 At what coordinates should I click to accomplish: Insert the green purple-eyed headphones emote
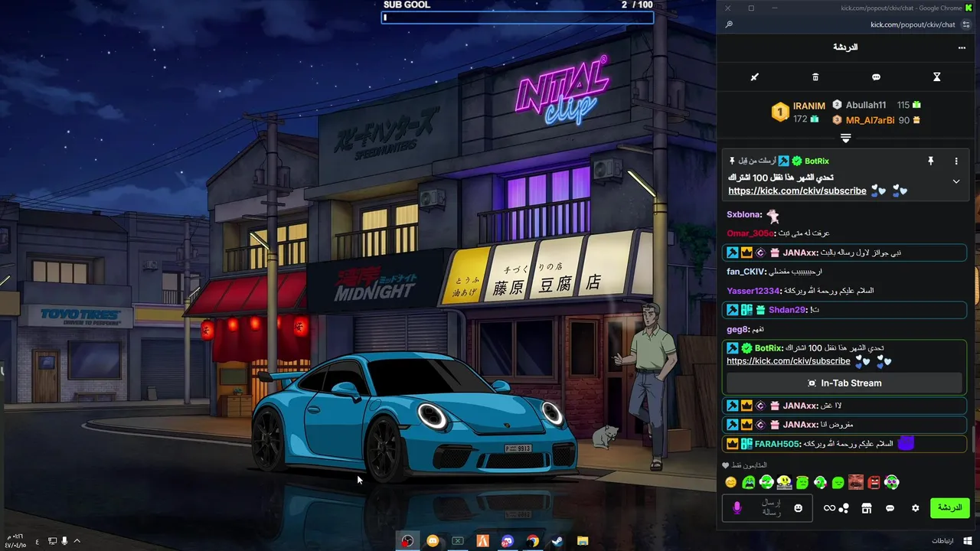point(891,482)
